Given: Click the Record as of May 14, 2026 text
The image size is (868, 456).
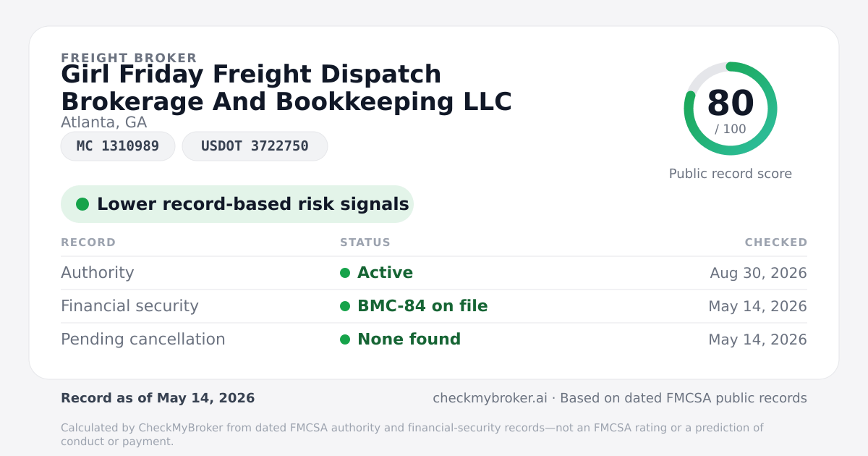Looking at the screenshot, I should point(158,398).
